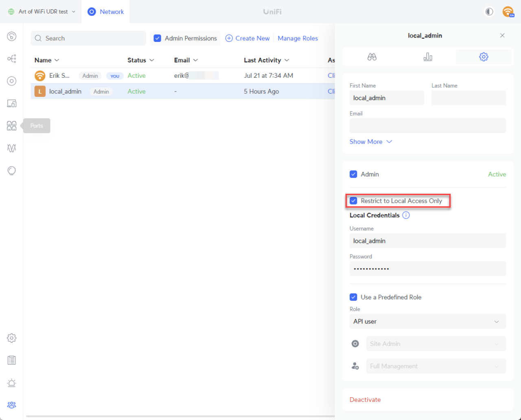Click the Create New link
Viewport: 521px width, 420px height.
(x=247, y=38)
